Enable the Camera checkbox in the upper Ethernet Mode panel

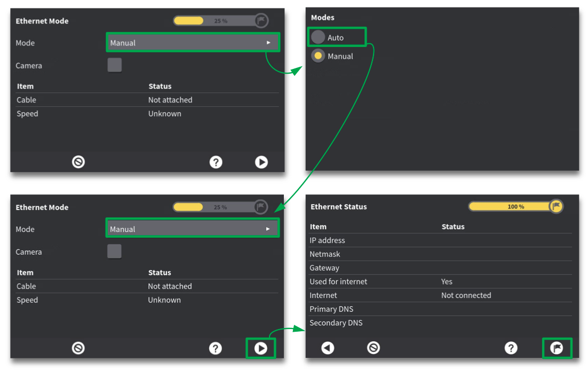[x=115, y=65]
